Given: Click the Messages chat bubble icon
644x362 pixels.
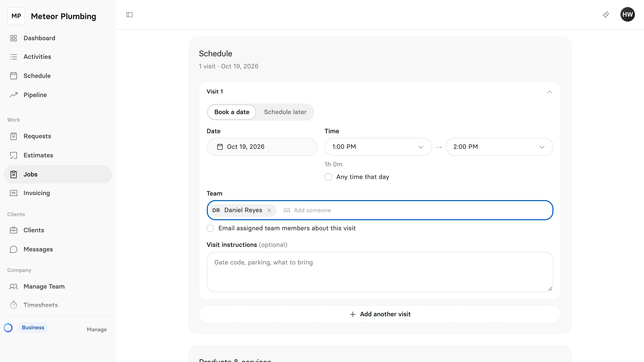Looking at the screenshot, I should [x=14, y=249].
